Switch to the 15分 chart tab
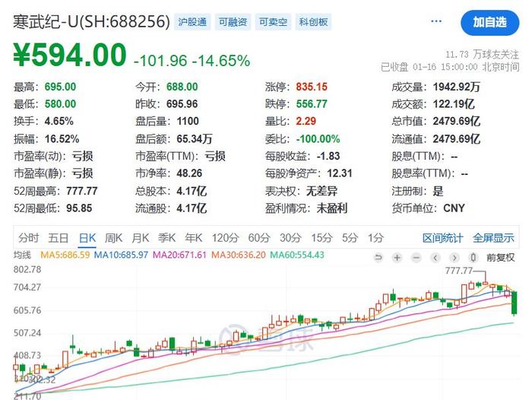The height and width of the screenshot is (400, 532). pos(321,238)
